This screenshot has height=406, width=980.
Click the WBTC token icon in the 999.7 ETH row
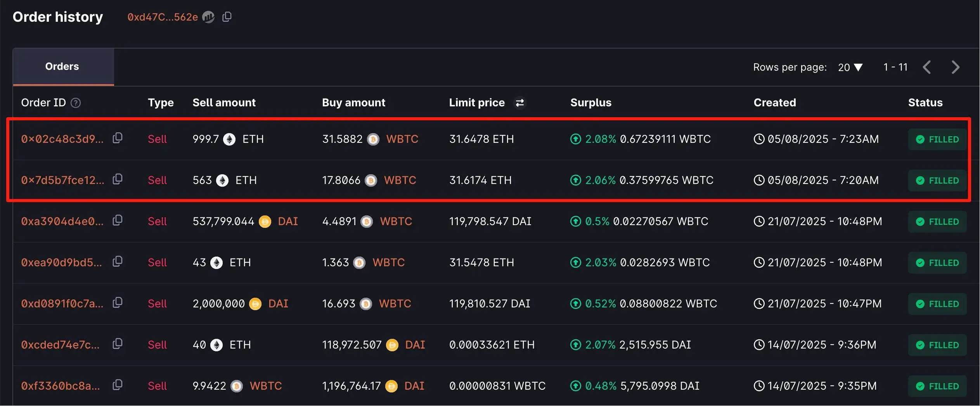(373, 139)
